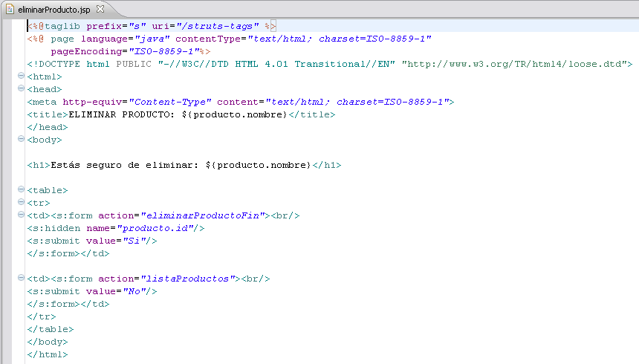
Task: Click the title ELIMINAR PRODUCTO text
Action: [x=178, y=114]
